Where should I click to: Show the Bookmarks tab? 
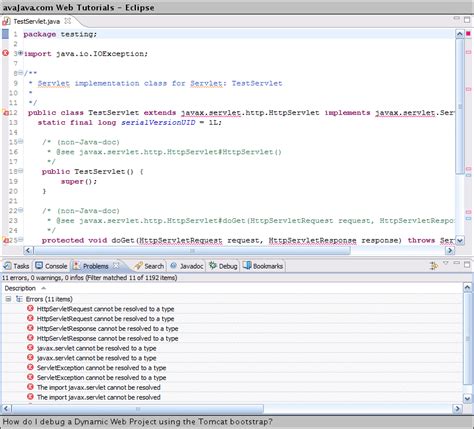(263, 266)
